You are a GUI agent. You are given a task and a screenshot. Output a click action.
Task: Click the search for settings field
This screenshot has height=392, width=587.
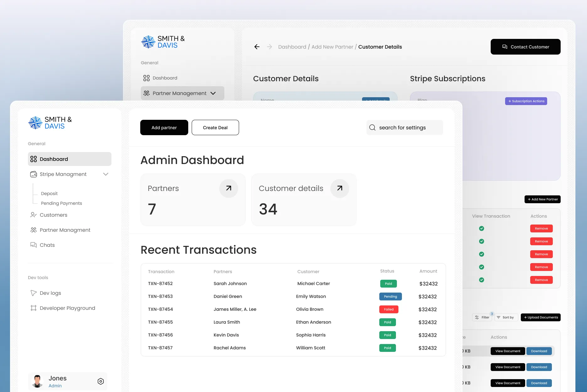point(408,128)
